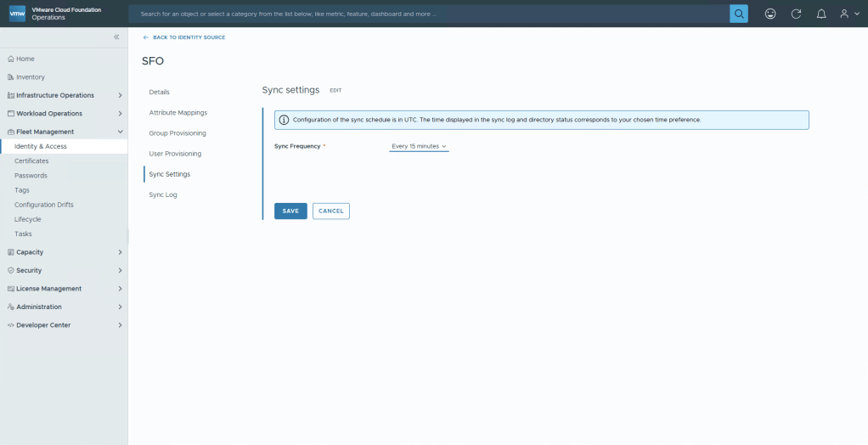Expand Infrastructure Operations section
The width and height of the screenshot is (868, 445).
(55, 95)
